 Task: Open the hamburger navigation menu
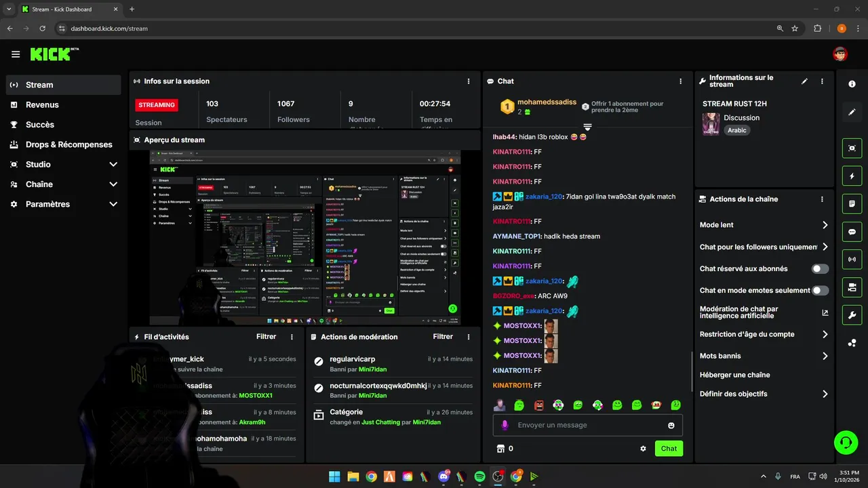16,54
